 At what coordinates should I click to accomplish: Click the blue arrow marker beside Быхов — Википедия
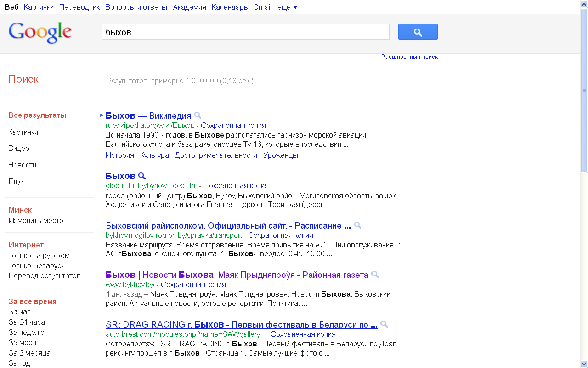click(102, 115)
